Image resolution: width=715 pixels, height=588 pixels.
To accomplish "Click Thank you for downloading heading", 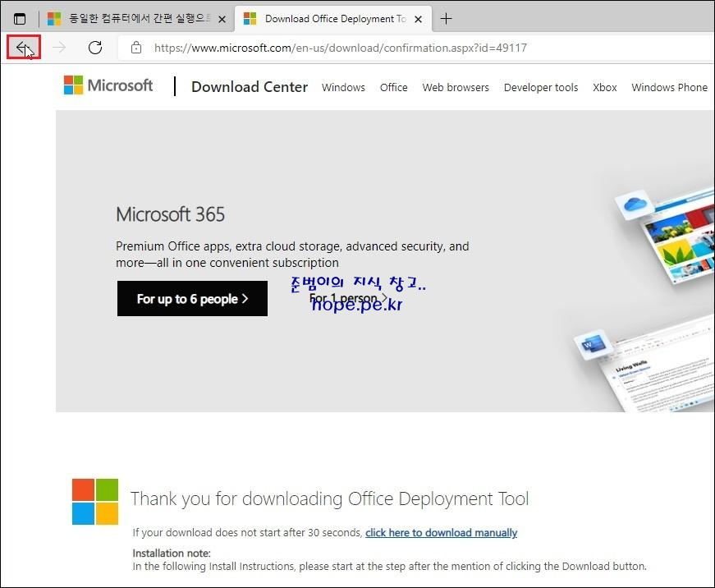I will [330, 498].
